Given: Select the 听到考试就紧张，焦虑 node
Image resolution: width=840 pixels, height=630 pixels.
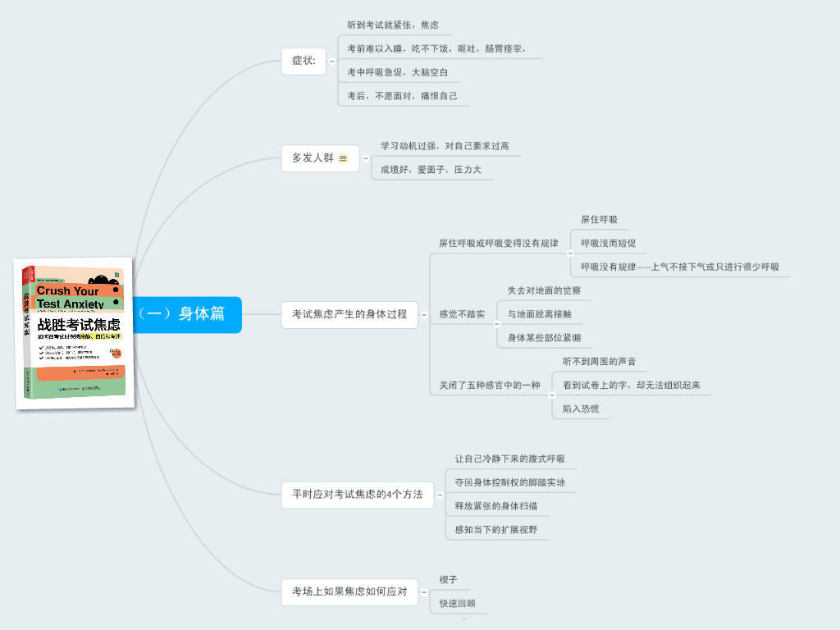Looking at the screenshot, I should [396, 25].
